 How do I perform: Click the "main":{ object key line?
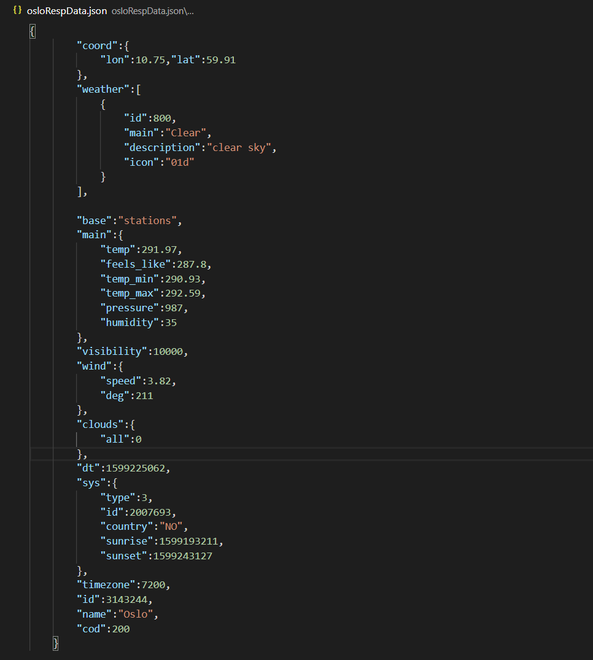point(100,235)
